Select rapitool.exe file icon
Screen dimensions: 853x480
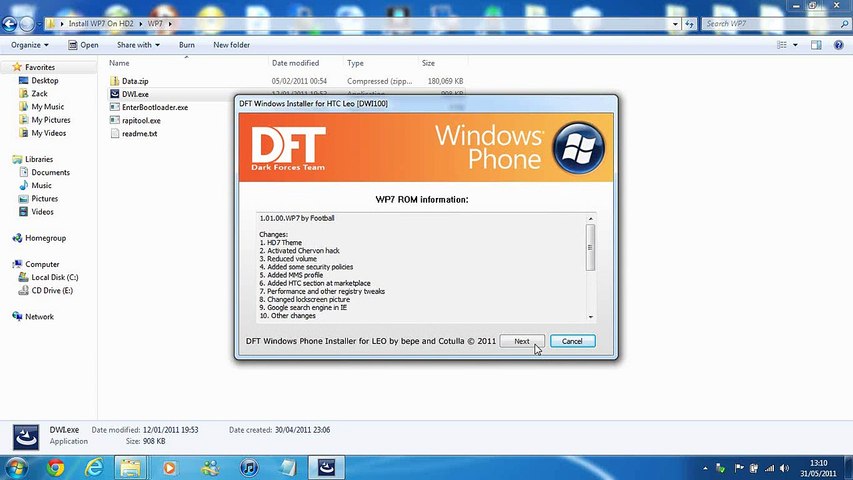114,120
